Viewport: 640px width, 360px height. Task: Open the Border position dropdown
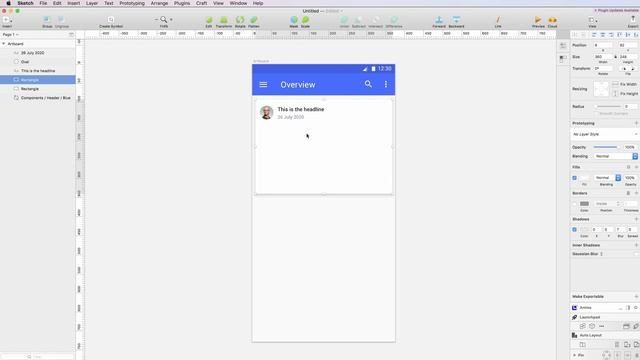[607, 204]
